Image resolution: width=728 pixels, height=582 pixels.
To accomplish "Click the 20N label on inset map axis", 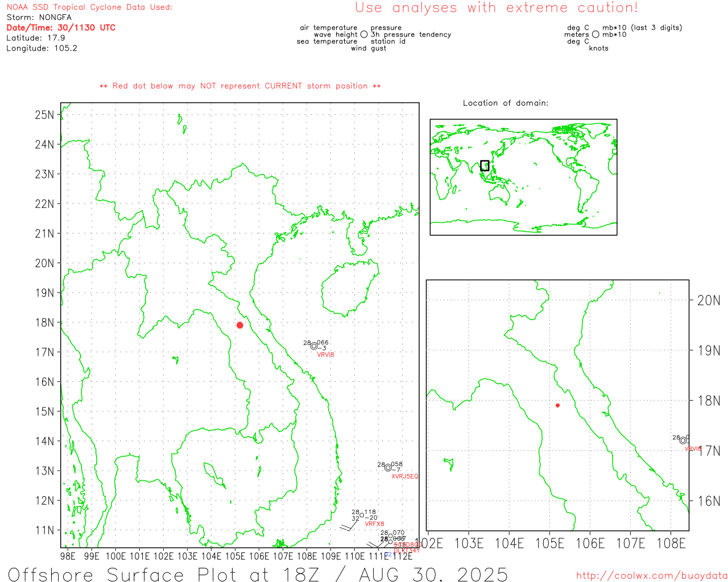I will tap(709, 301).
